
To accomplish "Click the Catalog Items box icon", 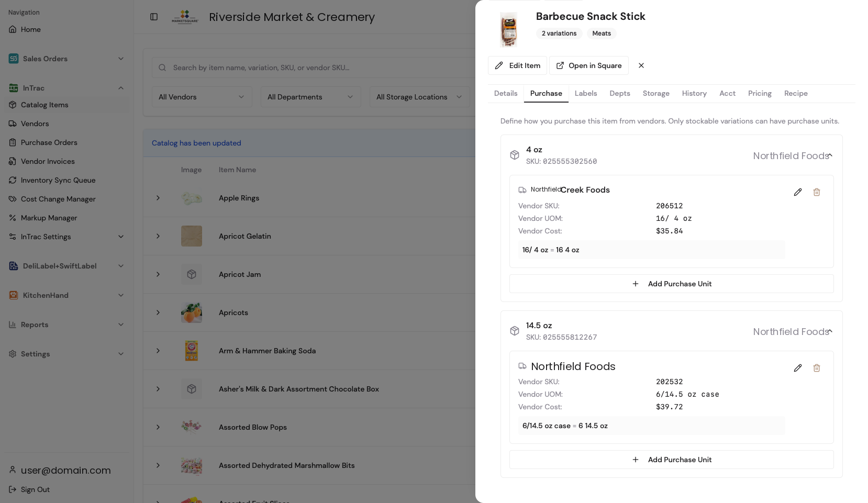I will (13, 105).
